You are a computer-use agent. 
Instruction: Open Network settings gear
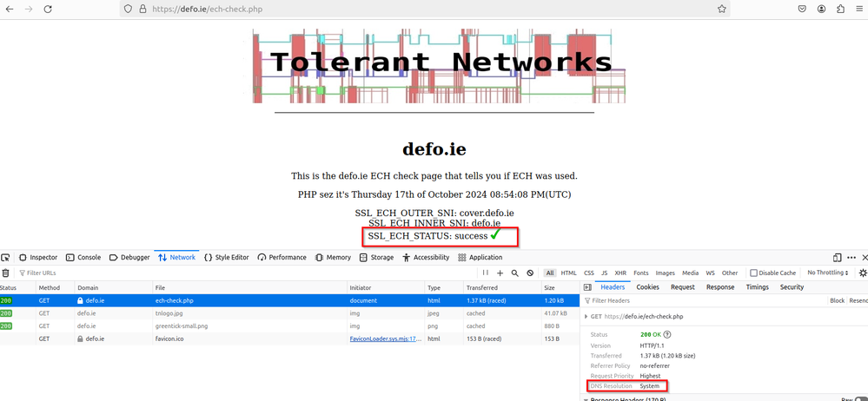pos(863,273)
